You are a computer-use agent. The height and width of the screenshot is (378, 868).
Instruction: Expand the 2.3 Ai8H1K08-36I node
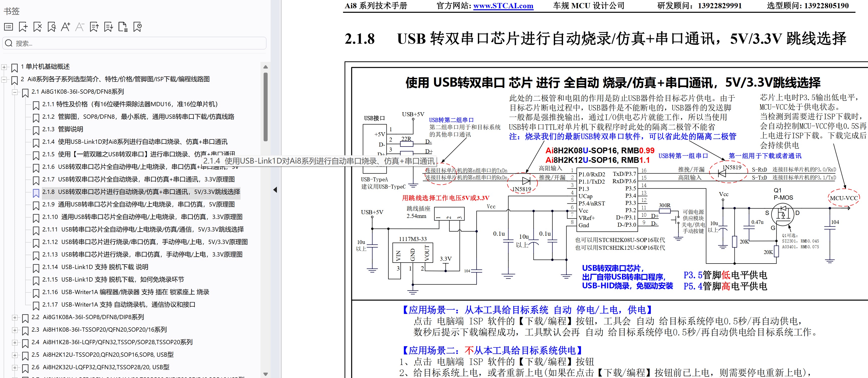(15, 330)
